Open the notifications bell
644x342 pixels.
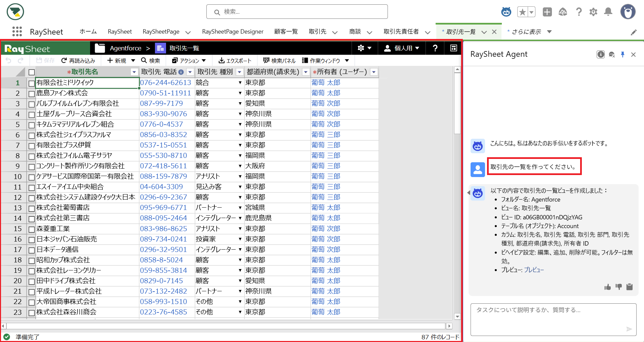tap(608, 12)
